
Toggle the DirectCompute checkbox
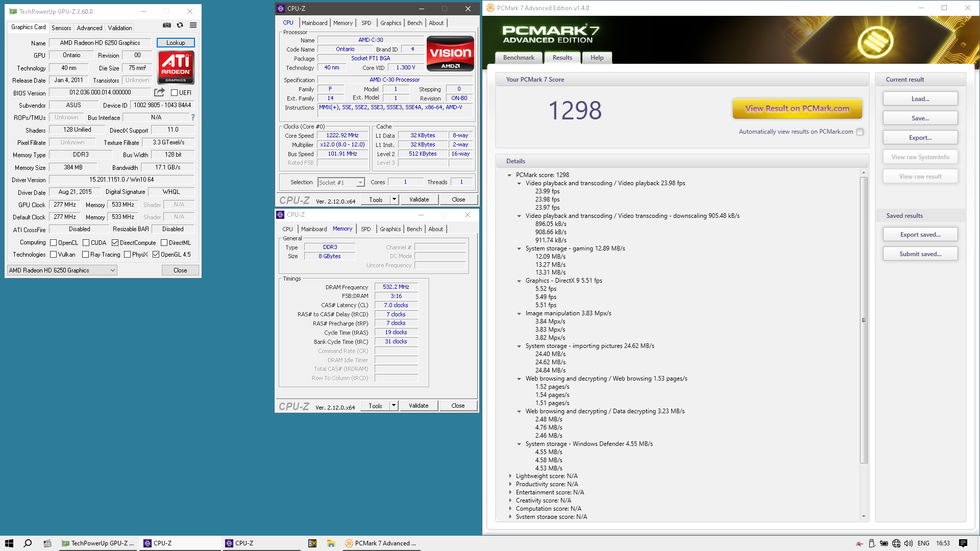click(x=115, y=243)
